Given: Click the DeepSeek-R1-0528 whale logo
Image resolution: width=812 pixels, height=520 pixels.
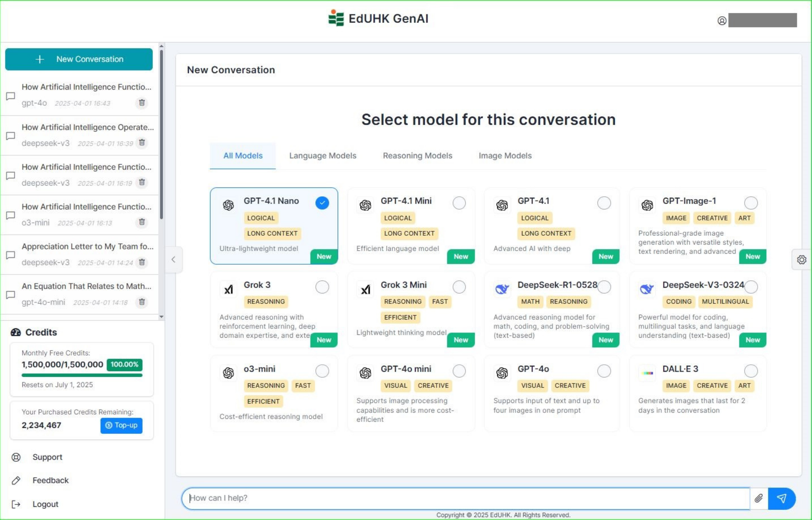Looking at the screenshot, I should pyautogui.click(x=502, y=289).
